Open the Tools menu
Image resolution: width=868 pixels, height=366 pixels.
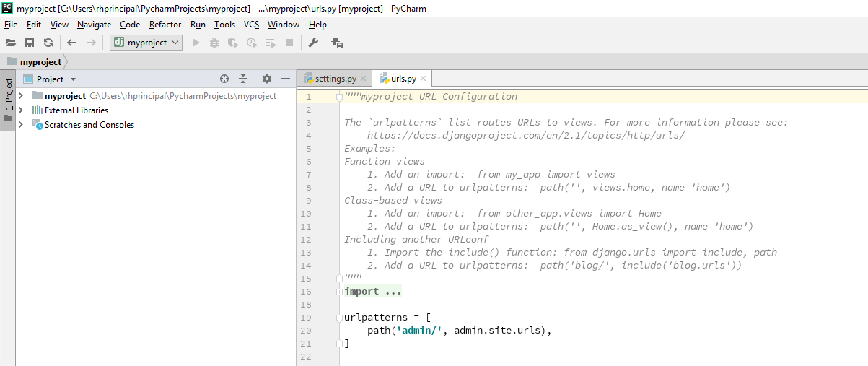(225, 25)
